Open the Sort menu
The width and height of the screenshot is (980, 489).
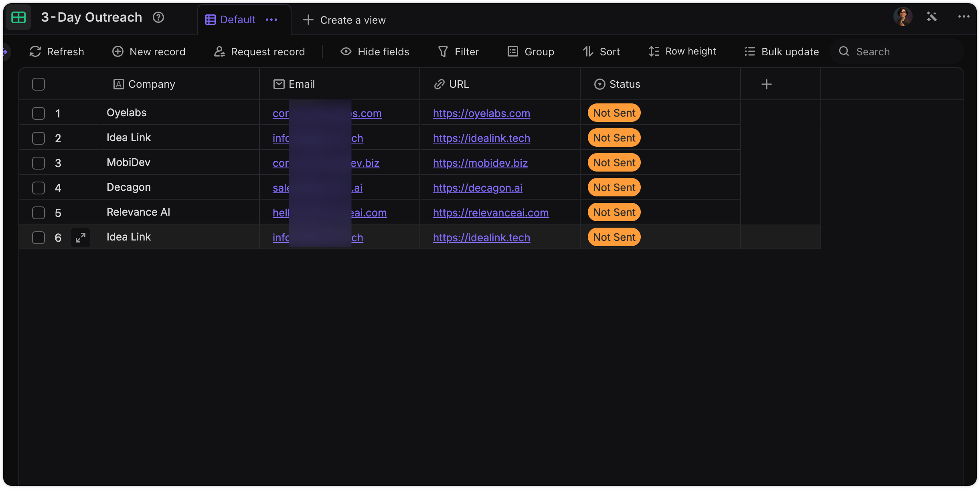(601, 51)
